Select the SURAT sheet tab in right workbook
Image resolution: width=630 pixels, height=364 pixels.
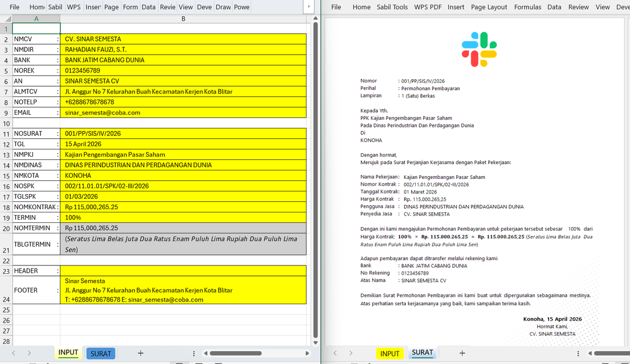tap(423, 353)
